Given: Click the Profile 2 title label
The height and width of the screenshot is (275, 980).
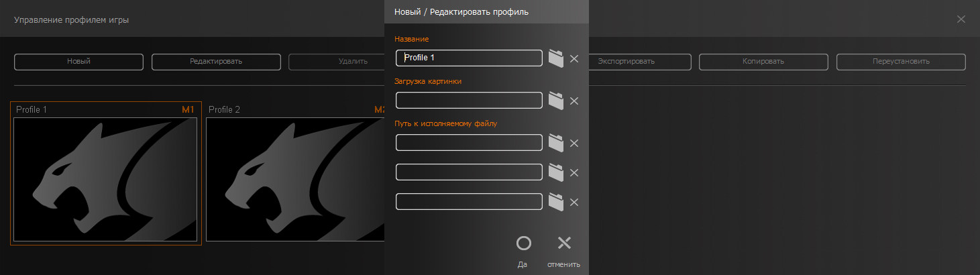Looking at the screenshot, I should click(x=224, y=109).
